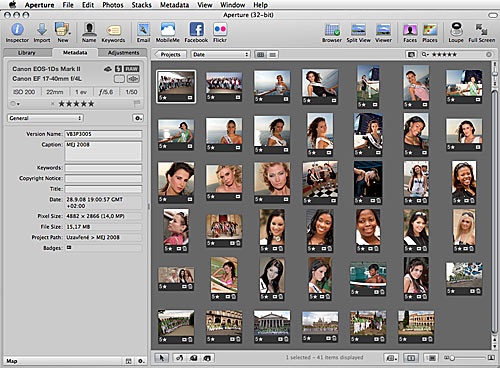Open the General metadata view dropdown

[x=45, y=118]
